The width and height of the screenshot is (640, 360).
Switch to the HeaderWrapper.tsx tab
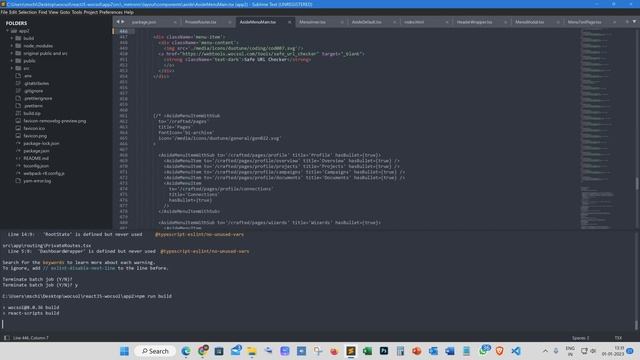[x=474, y=22]
